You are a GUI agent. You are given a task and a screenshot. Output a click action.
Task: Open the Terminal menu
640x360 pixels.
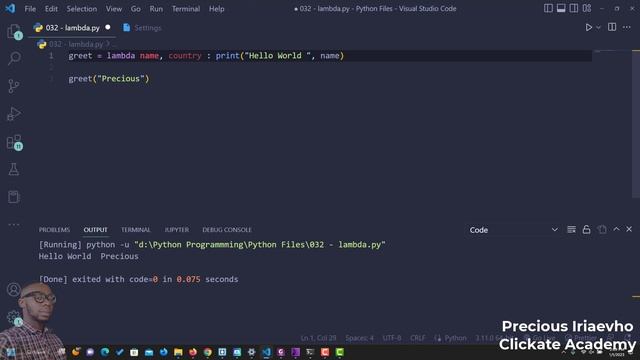186,9
